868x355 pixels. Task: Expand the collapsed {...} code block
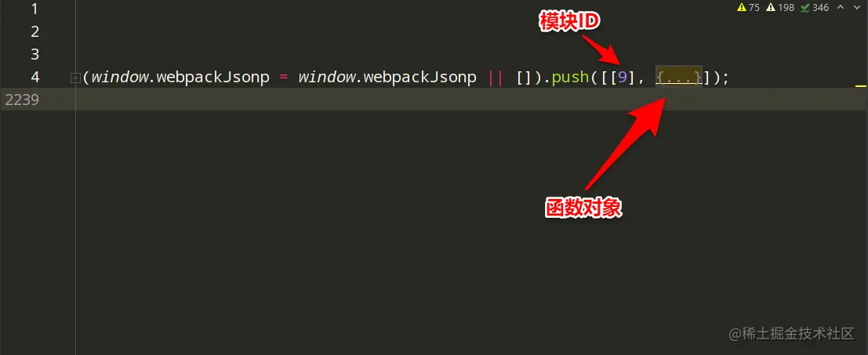point(679,77)
